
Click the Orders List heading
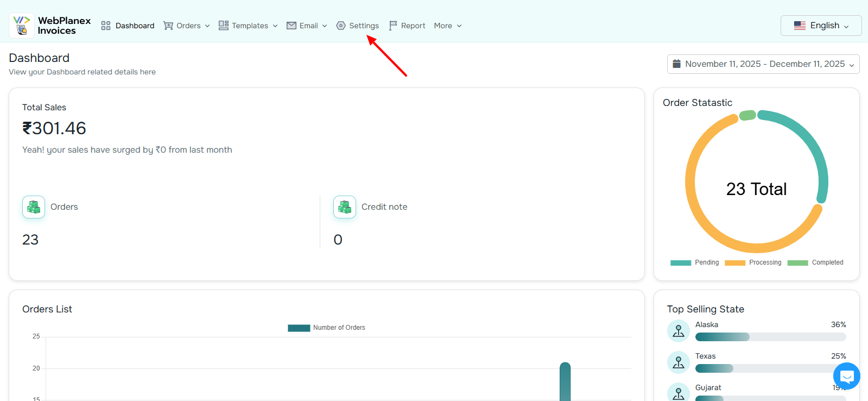coord(47,309)
